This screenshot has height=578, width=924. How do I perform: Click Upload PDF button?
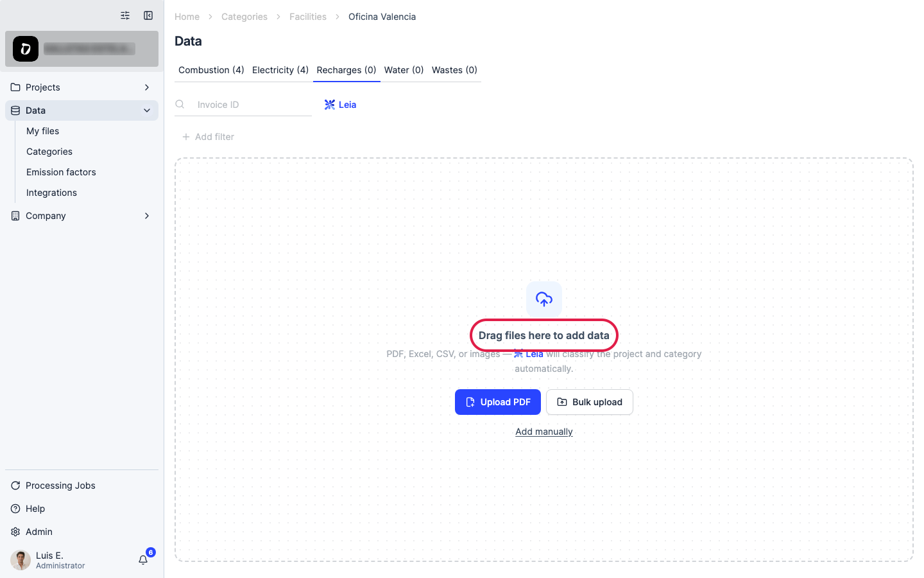498,402
